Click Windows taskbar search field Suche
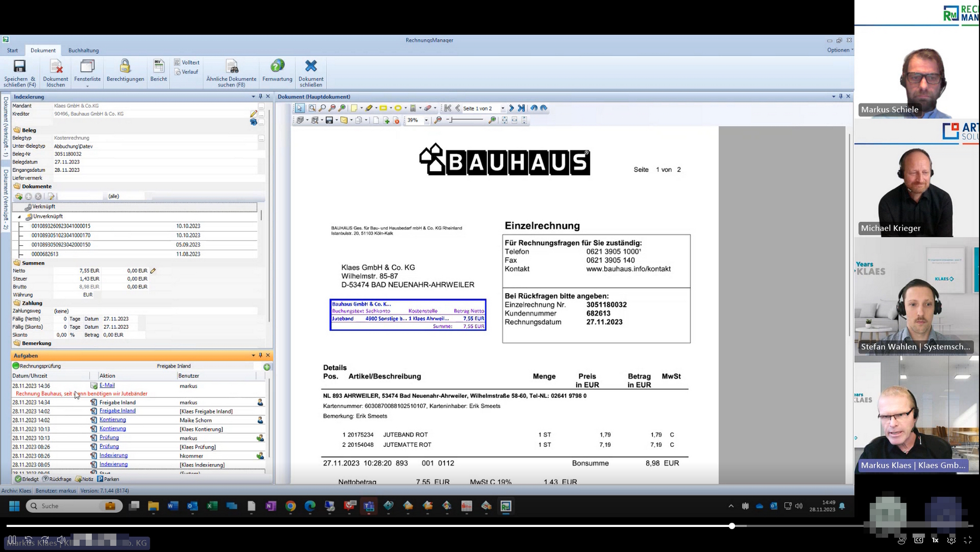 click(74, 506)
